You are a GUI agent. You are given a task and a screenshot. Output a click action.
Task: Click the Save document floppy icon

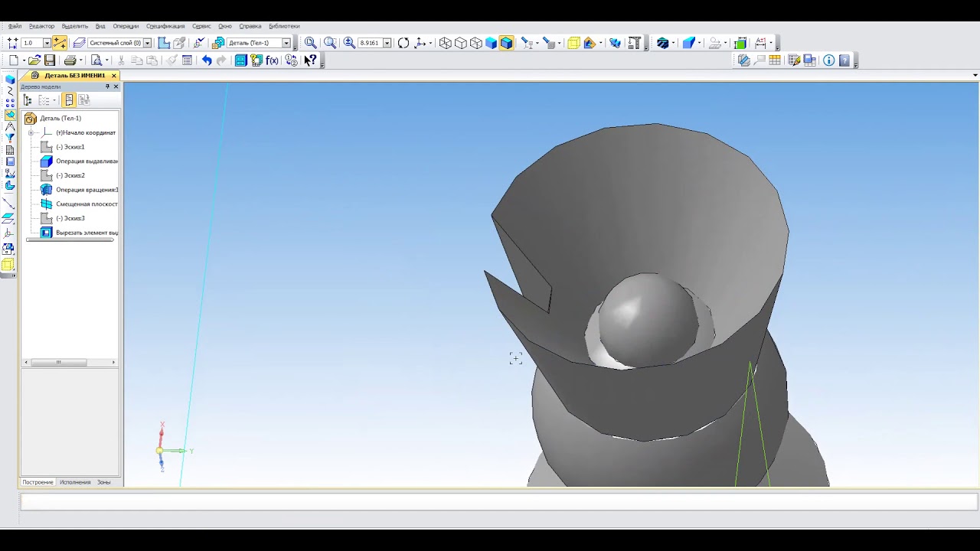coord(50,60)
